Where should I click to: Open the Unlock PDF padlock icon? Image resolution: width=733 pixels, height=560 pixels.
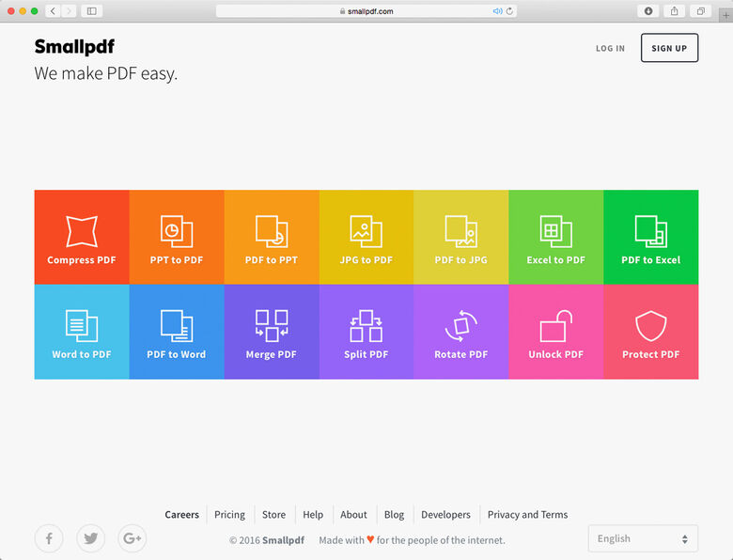pos(555,325)
